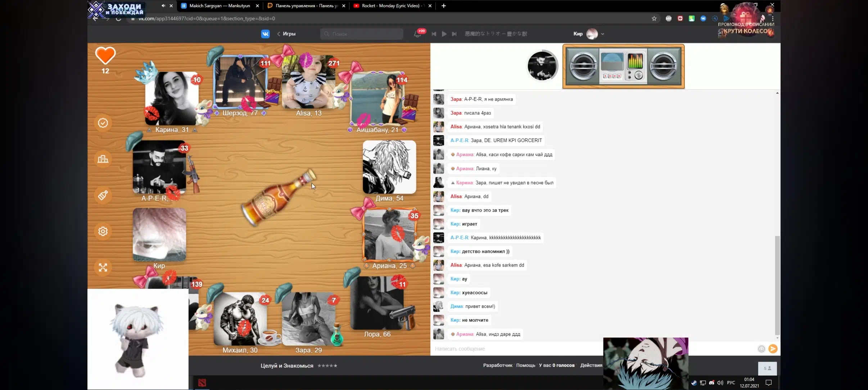Screen dimensions: 868x390
Task: Skip to previous track in VK player
Action: (x=434, y=34)
